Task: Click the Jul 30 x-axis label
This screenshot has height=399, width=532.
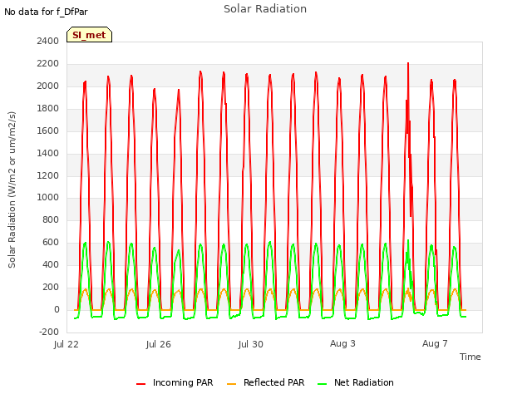Action: click(251, 344)
